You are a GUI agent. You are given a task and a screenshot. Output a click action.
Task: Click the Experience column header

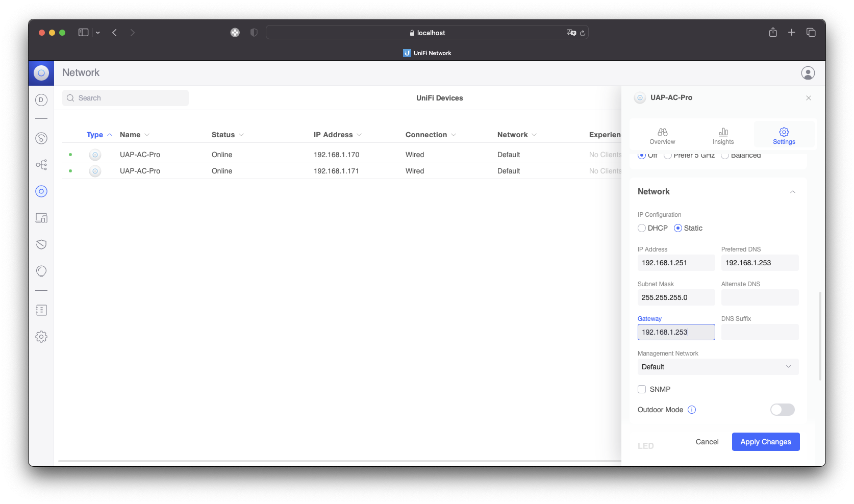click(x=605, y=135)
